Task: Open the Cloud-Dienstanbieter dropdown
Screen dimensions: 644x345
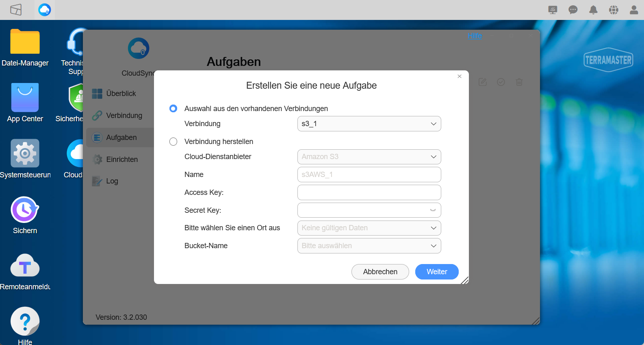Action: (x=369, y=157)
